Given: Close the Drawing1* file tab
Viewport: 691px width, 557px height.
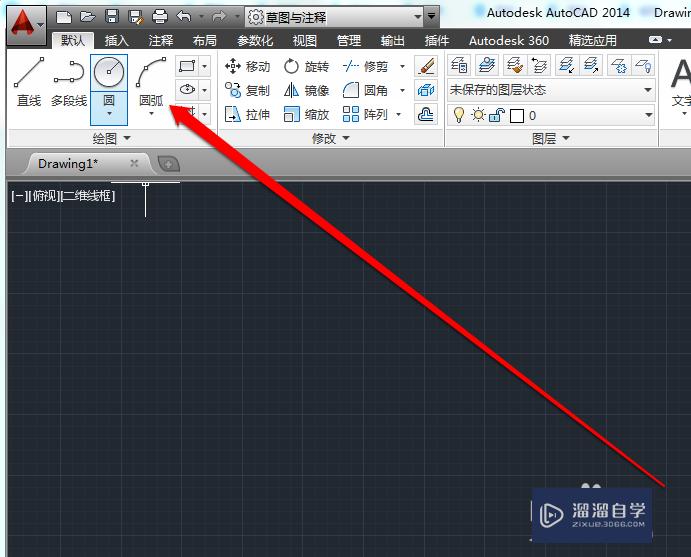Looking at the screenshot, I should coord(134,163).
